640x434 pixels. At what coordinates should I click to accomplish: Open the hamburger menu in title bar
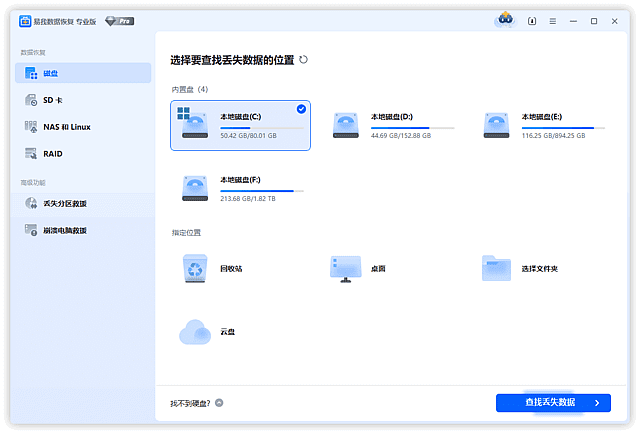coord(553,20)
